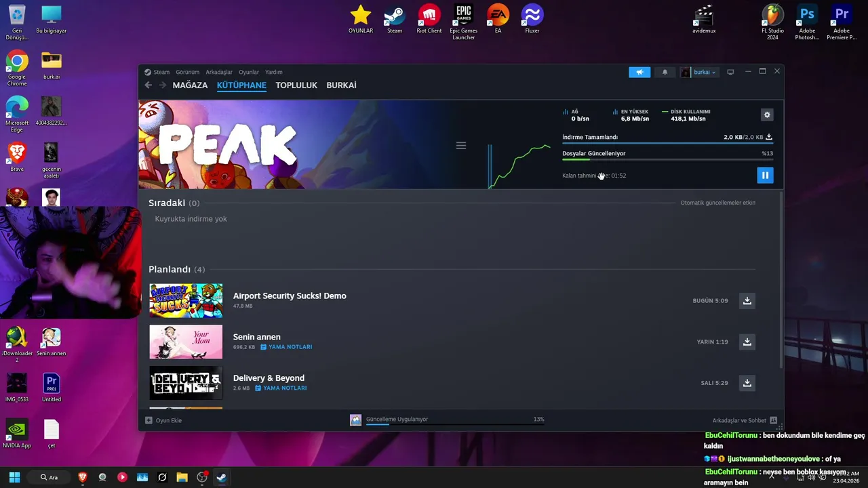Screen dimensions: 868x488
Task: Open Steam notifications bell
Action: click(x=665, y=72)
